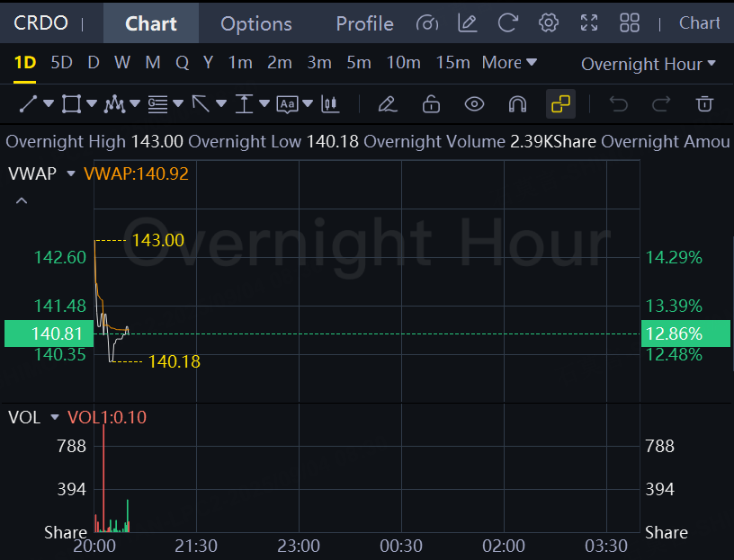Delete drawings with the trash icon
This screenshot has width=734, height=560.
[704, 104]
